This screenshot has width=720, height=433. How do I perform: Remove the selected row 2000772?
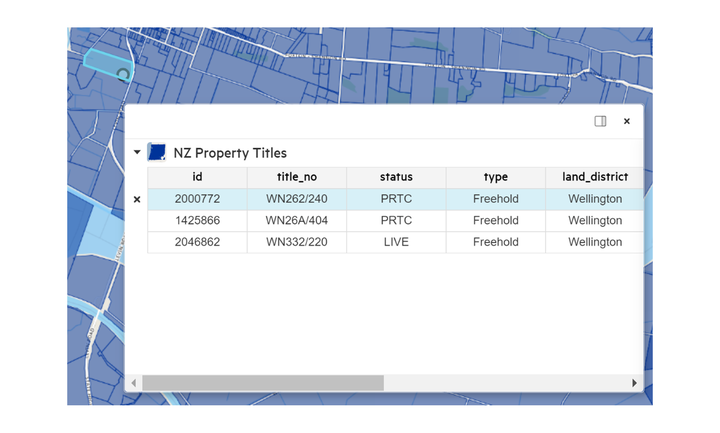coord(137,199)
